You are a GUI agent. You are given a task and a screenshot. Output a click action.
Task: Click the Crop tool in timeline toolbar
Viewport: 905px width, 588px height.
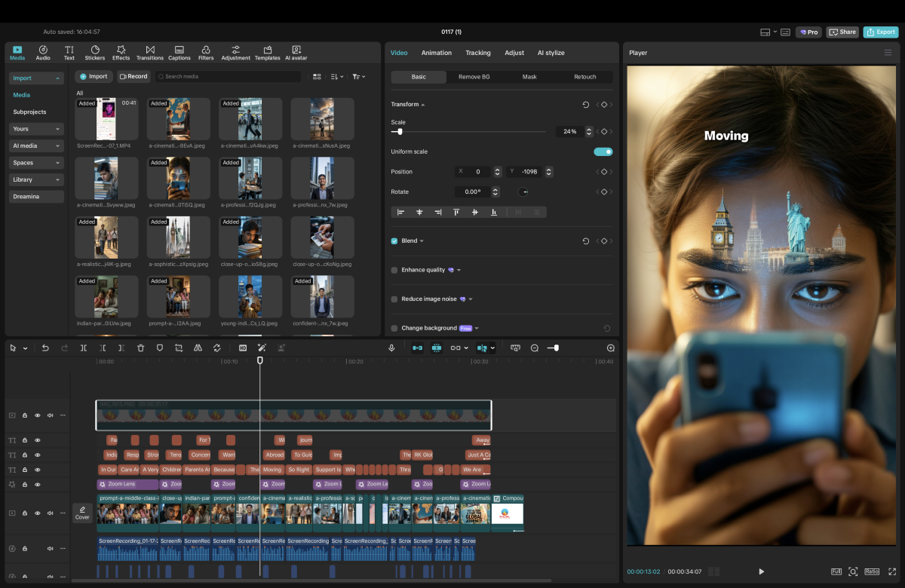click(179, 348)
